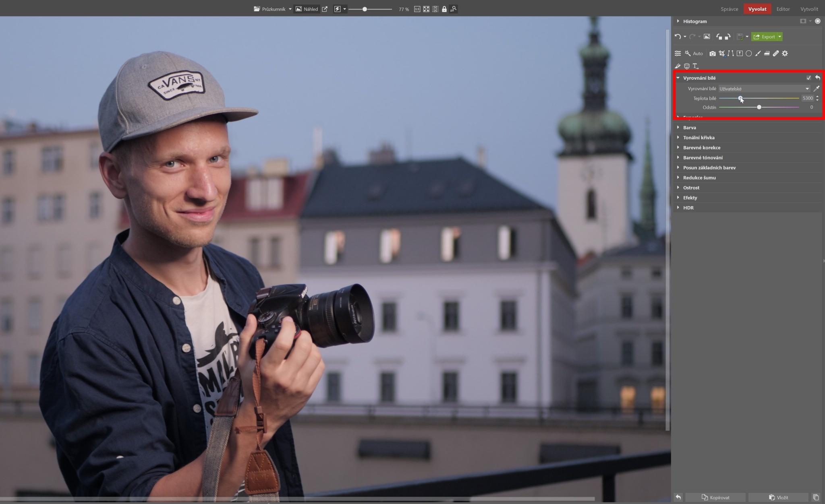Select the radial filter circle tool

pyautogui.click(x=748, y=54)
